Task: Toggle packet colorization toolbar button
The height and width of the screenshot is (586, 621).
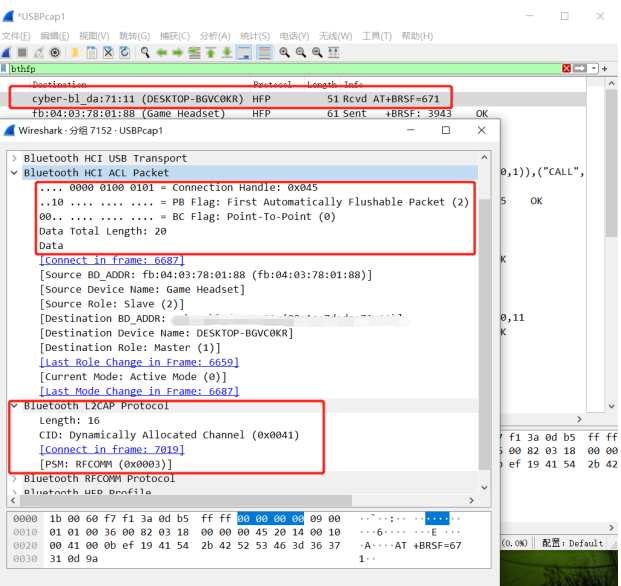Action: 264,52
